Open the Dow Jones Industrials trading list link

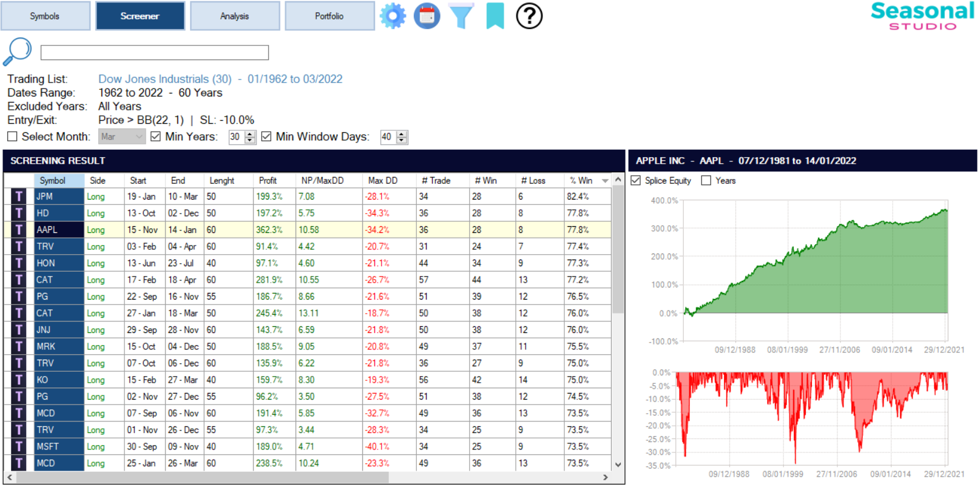click(220, 79)
